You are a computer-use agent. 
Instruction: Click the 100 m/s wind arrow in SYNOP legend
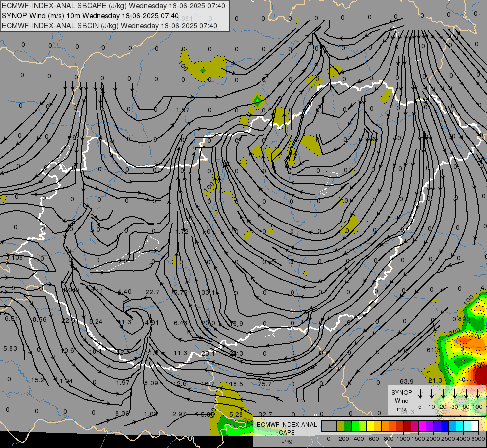tap(478, 394)
